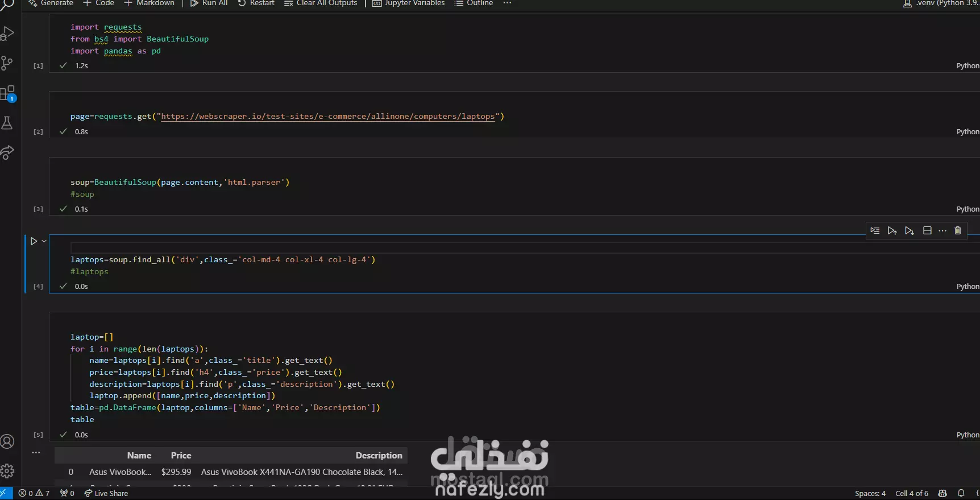Click the 0.8s execution time of cell 2
Screen dimensions: 980x500
pyautogui.click(x=81, y=132)
